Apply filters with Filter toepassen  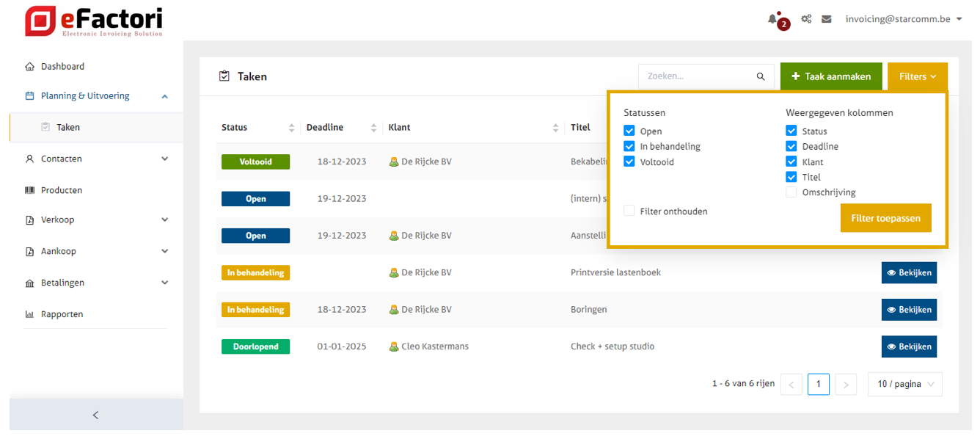tap(885, 218)
